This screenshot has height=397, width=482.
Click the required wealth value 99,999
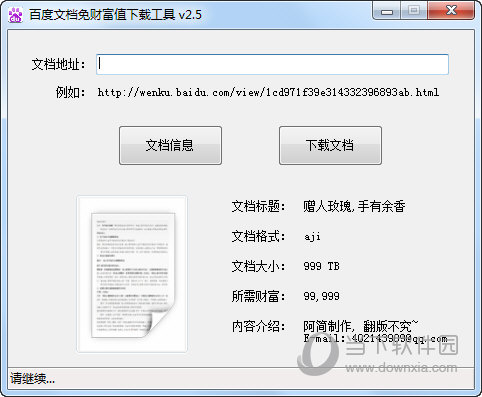click(321, 296)
